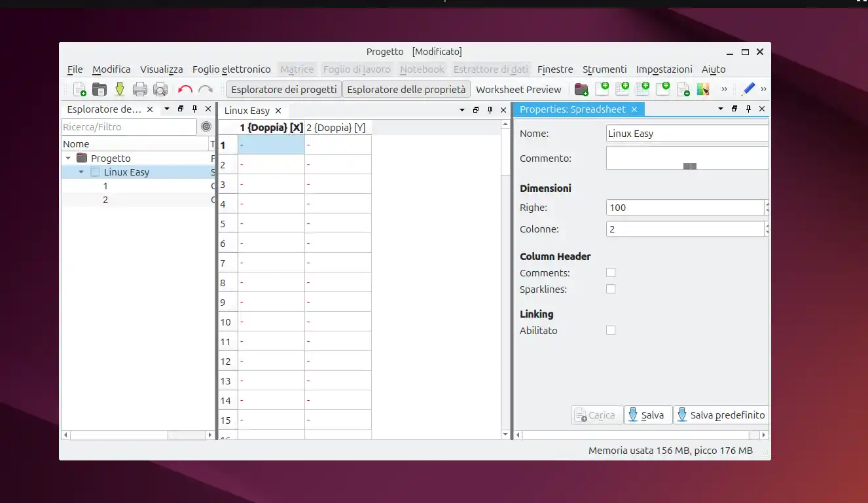Open the Properties panel dropdown arrow
This screenshot has height=503, width=868.
[721, 109]
